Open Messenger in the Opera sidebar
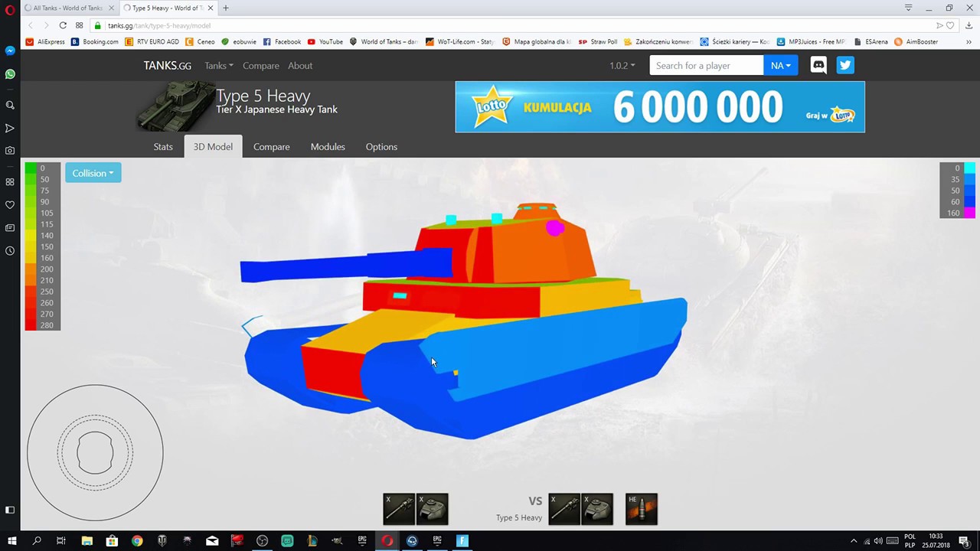The width and height of the screenshot is (980, 551). tap(10, 51)
